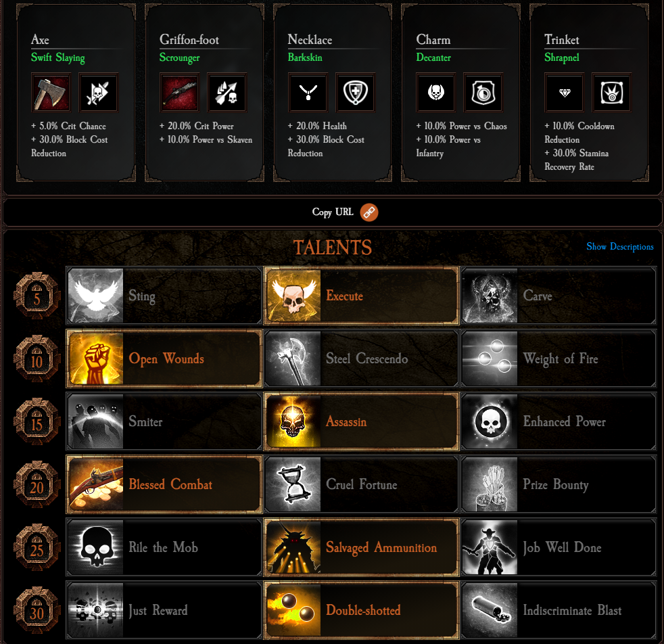Click the Axe weapon icon
Image resolution: width=664 pixels, height=644 pixels.
coord(51,93)
